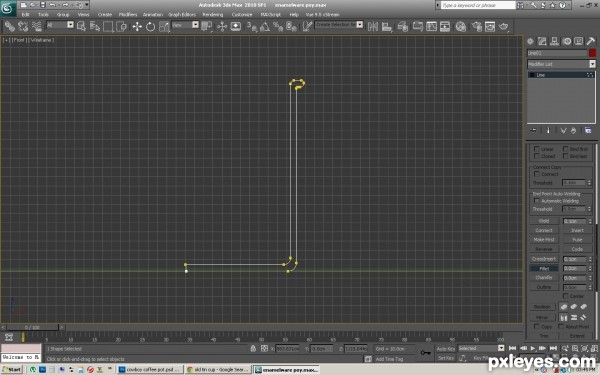Screen dimensions: 600x375
Task: Choose the Rectangular Selection Region tool
Action: pos(108,26)
